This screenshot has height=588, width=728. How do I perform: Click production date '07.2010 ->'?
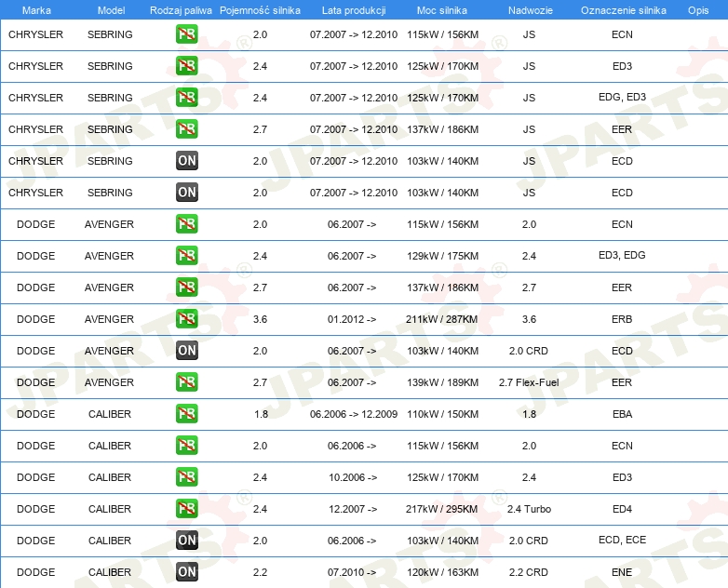352,572
